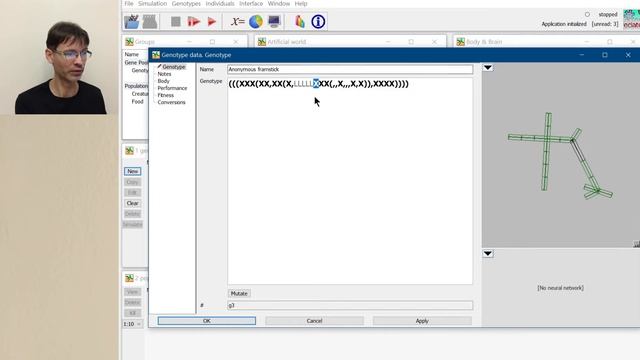Open the Help menu
640x360 pixels.
click(301, 4)
